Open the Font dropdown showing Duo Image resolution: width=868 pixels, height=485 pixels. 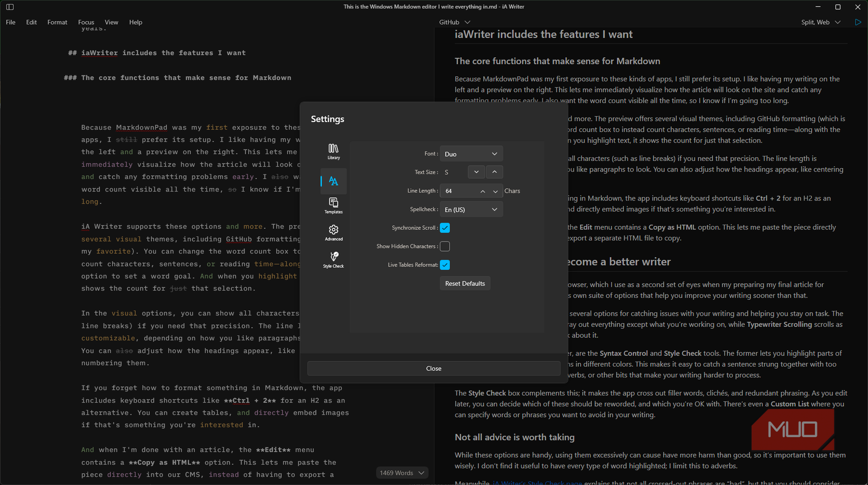(x=471, y=153)
